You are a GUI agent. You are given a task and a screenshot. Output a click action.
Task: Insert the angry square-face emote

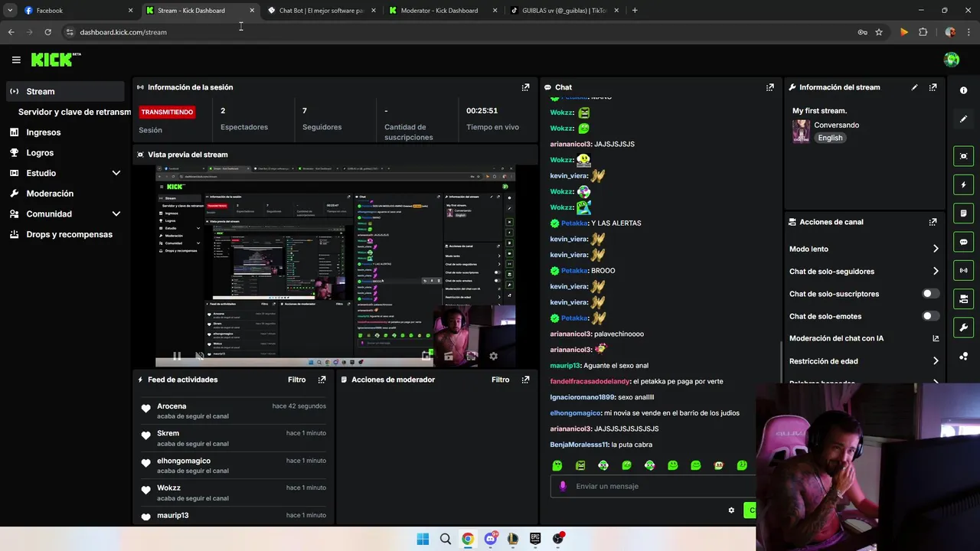580,465
